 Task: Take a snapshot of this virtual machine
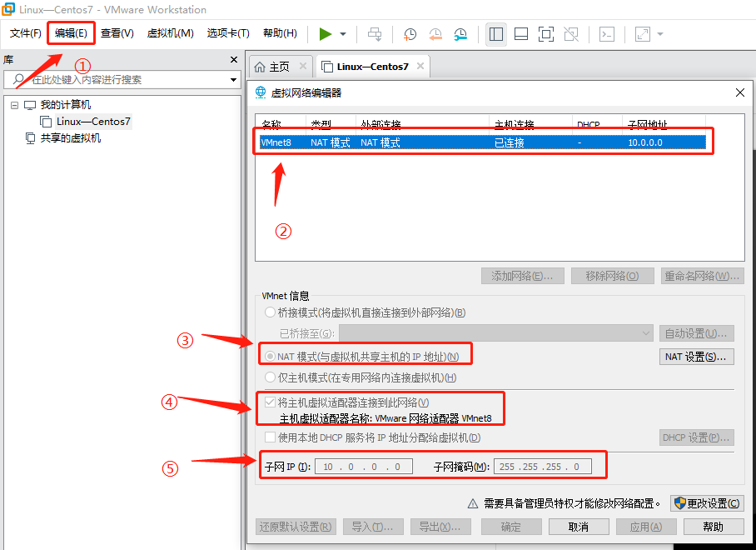click(x=410, y=34)
